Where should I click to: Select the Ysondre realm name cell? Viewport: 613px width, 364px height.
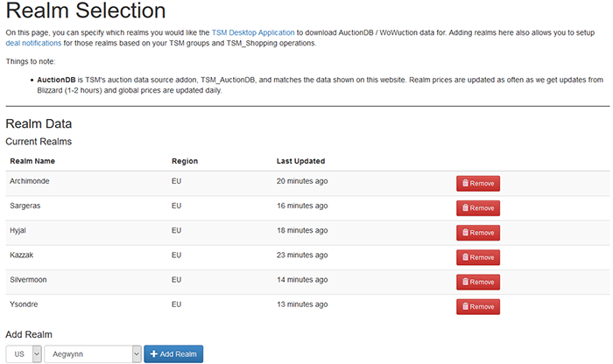[x=24, y=304]
